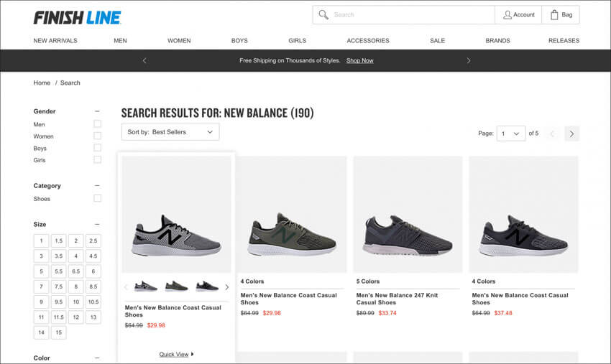Select size 11.5 filter
This screenshot has width=611, height=364.
point(58,317)
